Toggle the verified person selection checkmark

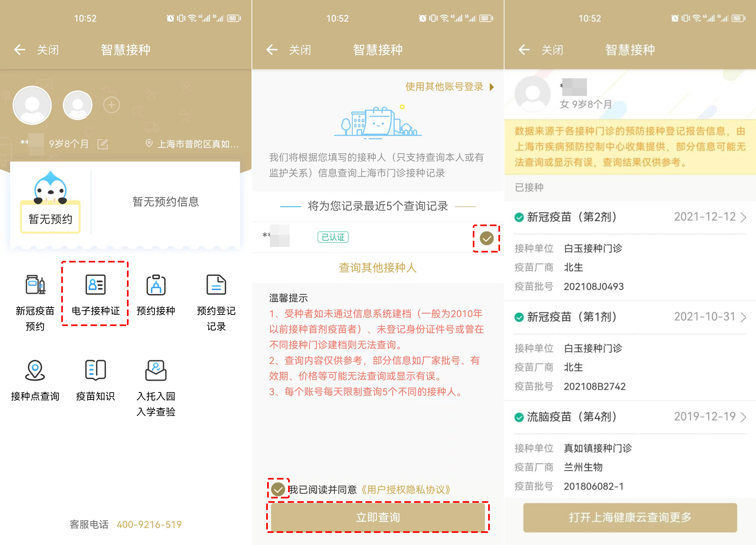coord(486,238)
